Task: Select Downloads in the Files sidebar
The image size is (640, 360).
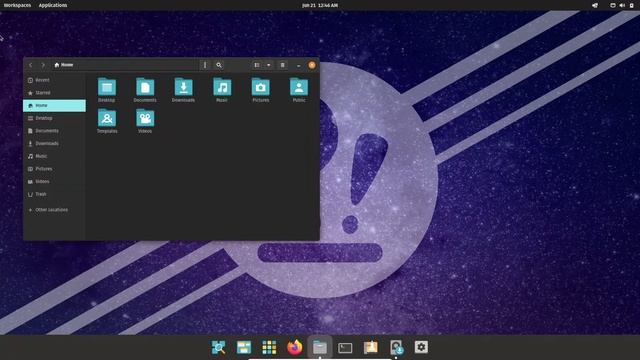Action: (55, 143)
